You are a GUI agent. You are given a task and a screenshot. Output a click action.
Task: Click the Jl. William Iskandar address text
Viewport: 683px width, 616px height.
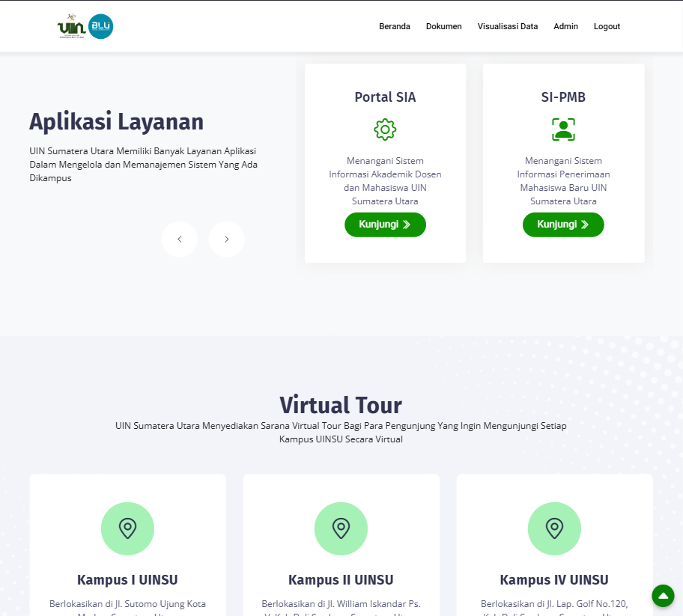pos(341,607)
